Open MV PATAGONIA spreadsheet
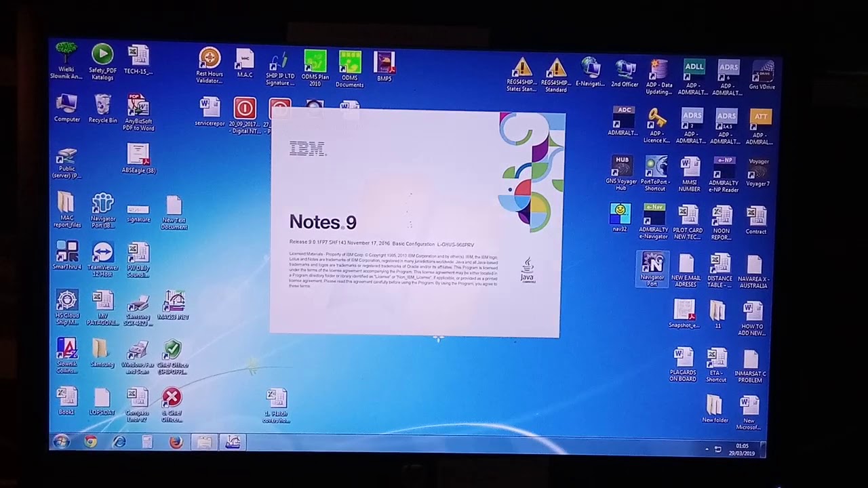The height and width of the screenshot is (488, 868). [102, 308]
